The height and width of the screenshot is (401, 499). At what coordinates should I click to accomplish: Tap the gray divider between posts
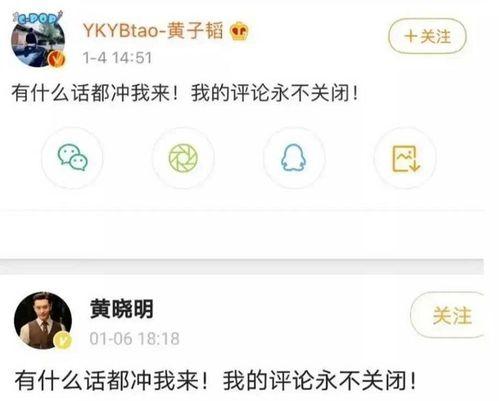coord(242,266)
